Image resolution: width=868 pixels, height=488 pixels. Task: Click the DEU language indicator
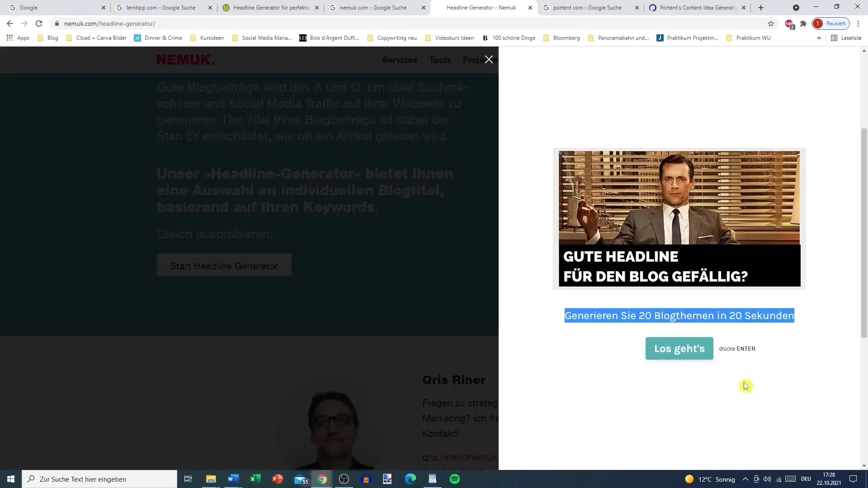806,479
